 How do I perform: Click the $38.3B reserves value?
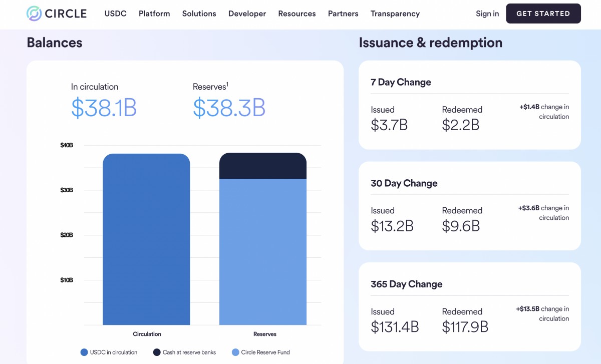click(229, 108)
